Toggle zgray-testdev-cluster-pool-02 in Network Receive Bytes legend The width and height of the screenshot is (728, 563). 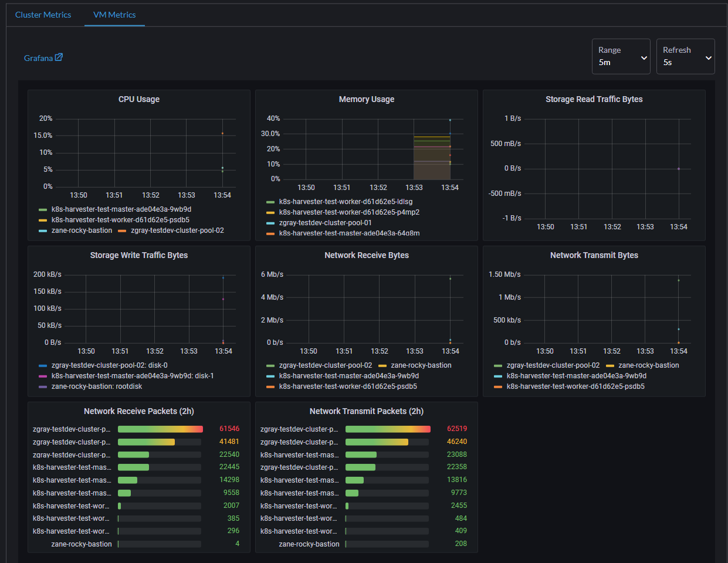pos(326,365)
